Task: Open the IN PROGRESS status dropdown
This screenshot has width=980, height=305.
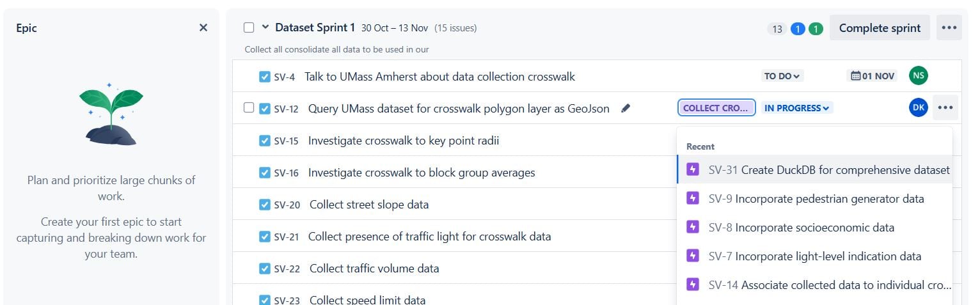Action: [x=797, y=108]
